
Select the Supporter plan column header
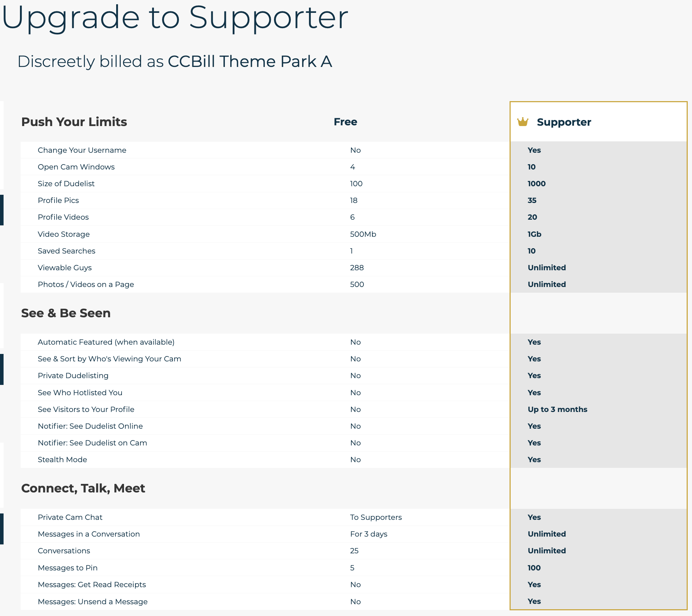click(x=564, y=122)
